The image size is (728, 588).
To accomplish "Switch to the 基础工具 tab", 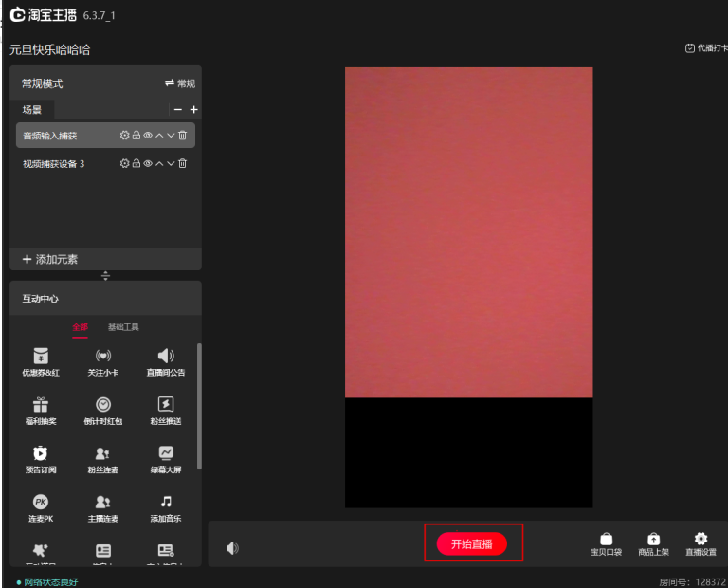I will point(123,327).
